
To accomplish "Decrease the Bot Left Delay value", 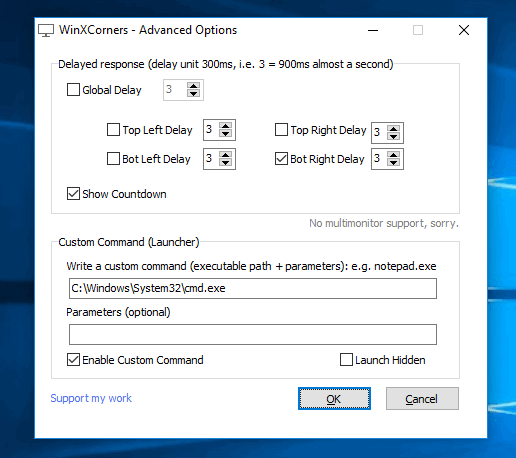I will [x=226, y=163].
